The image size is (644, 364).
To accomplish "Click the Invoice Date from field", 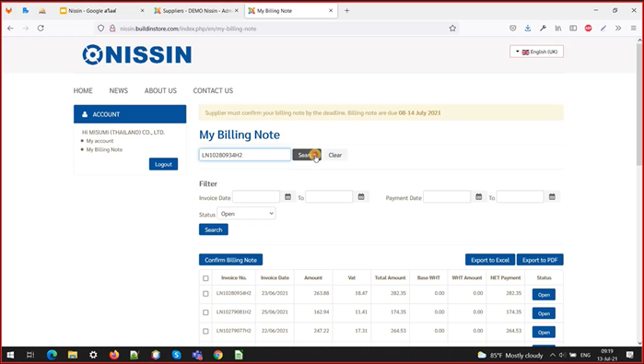I will click(x=256, y=197).
